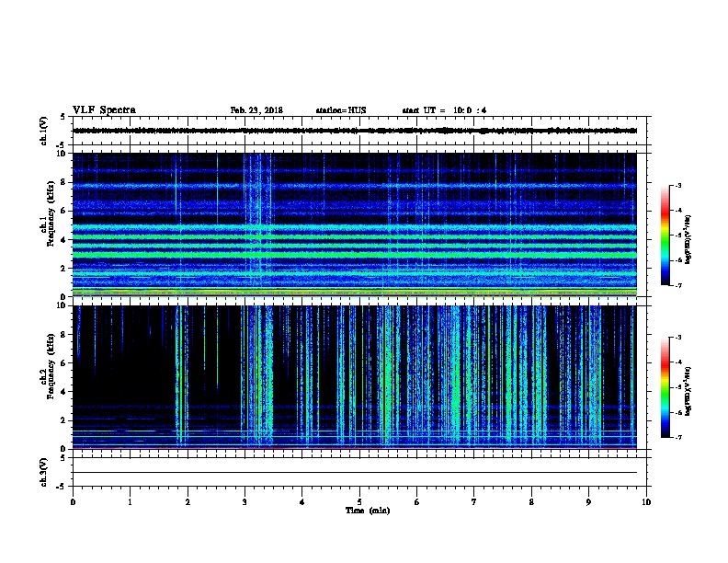
Task: Click the ch.2 spectrogram panel
Action: (x=354, y=377)
